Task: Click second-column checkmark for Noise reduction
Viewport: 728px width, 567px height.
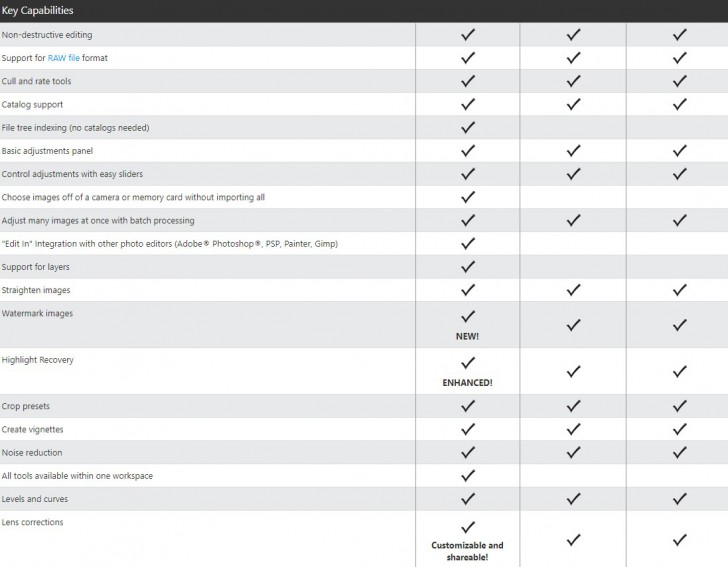Action: (x=573, y=453)
